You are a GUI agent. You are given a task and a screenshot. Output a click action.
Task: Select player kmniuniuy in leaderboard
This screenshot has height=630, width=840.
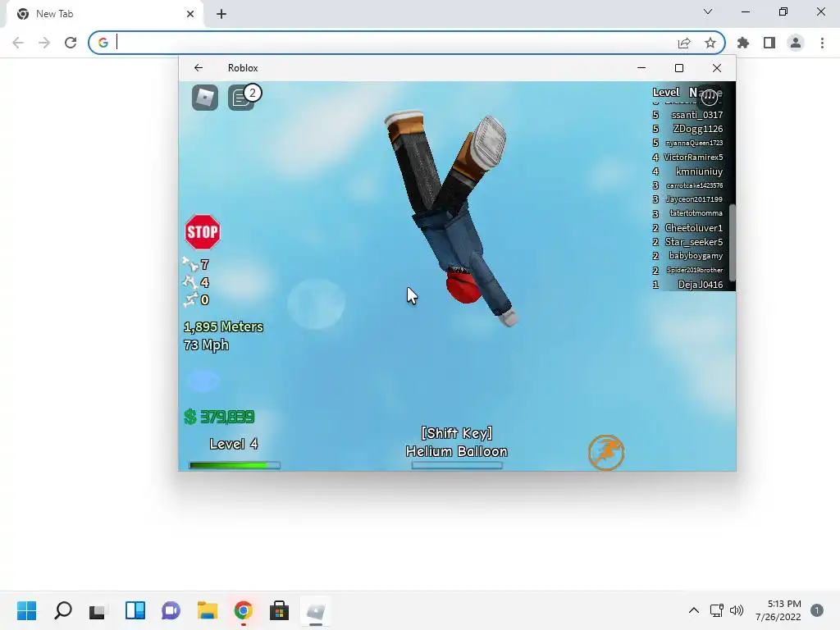(x=699, y=171)
